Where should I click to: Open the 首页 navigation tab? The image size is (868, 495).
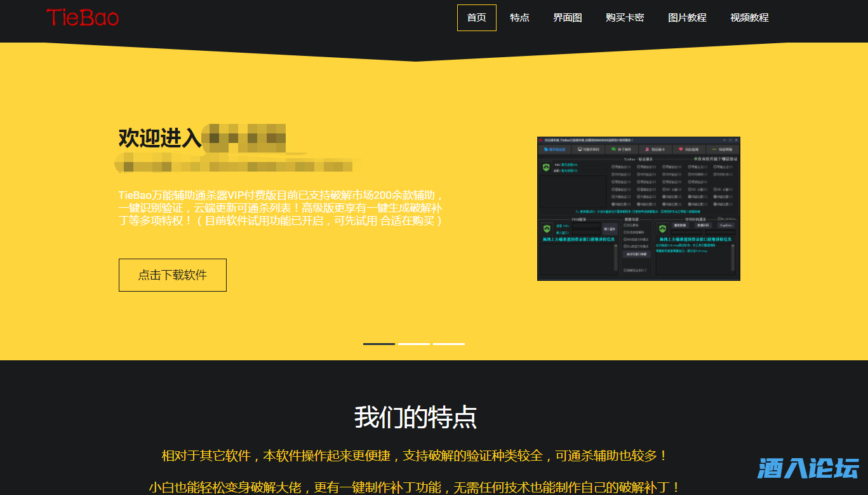(x=476, y=18)
